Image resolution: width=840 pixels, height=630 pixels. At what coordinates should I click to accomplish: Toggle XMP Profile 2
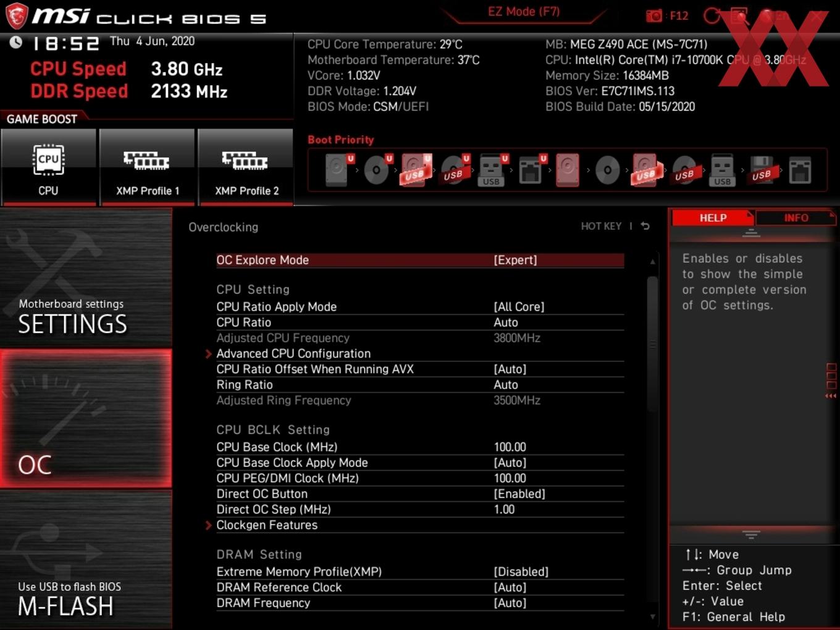click(x=246, y=167)
